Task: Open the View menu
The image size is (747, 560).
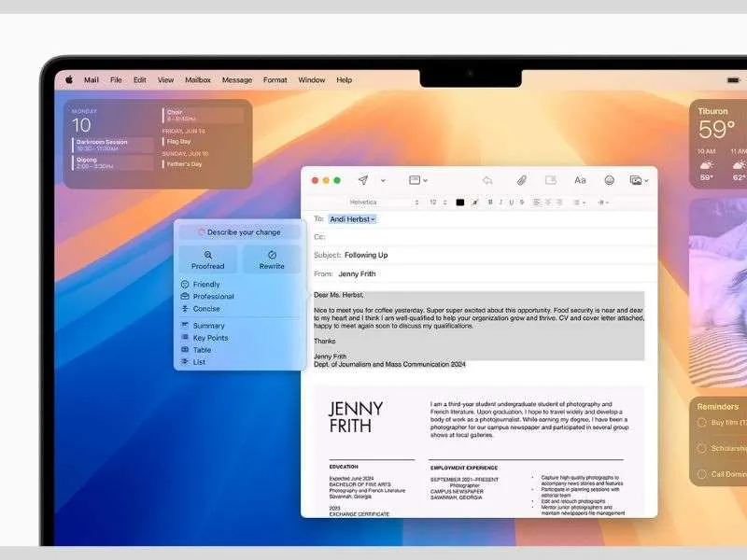Action: [166, 80]
